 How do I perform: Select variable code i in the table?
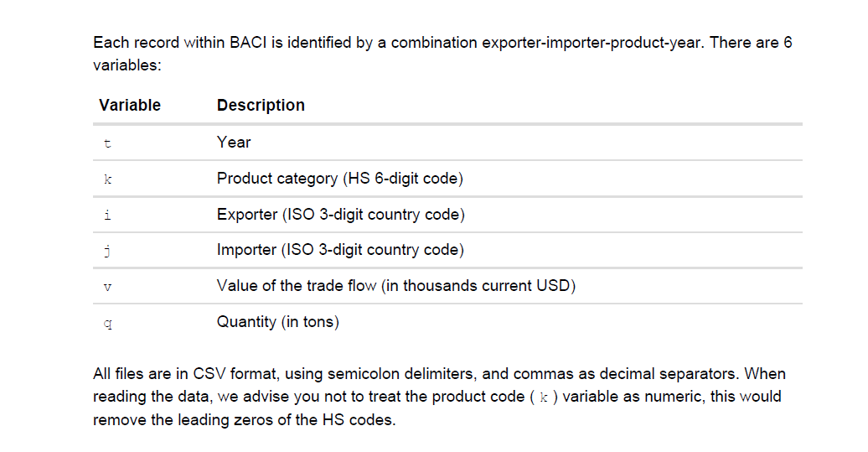tap(106, 215)
